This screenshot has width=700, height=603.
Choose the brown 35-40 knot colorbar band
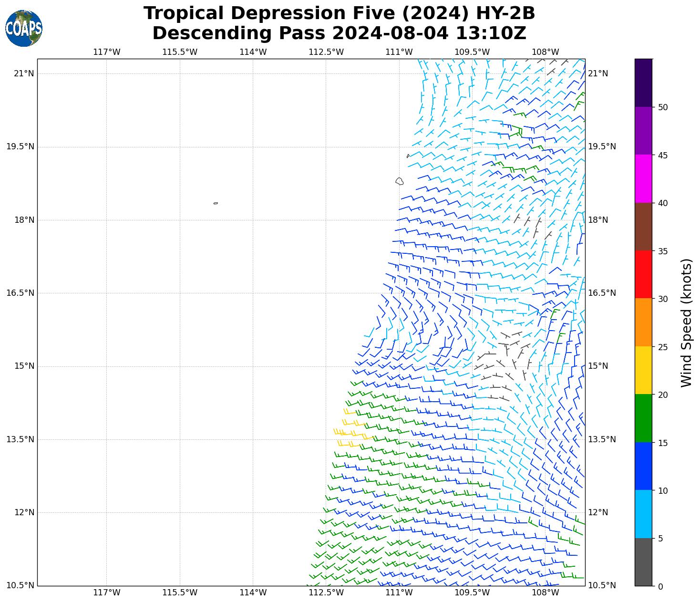pos(643,227)
